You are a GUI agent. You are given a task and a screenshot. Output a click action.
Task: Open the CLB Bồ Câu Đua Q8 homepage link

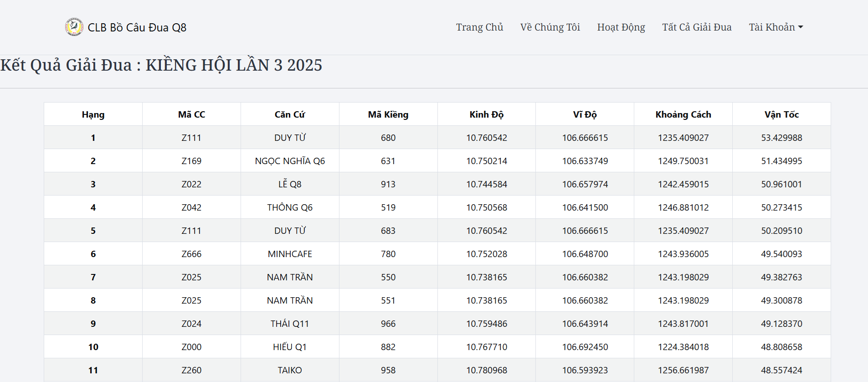click(x=137, y=27)
